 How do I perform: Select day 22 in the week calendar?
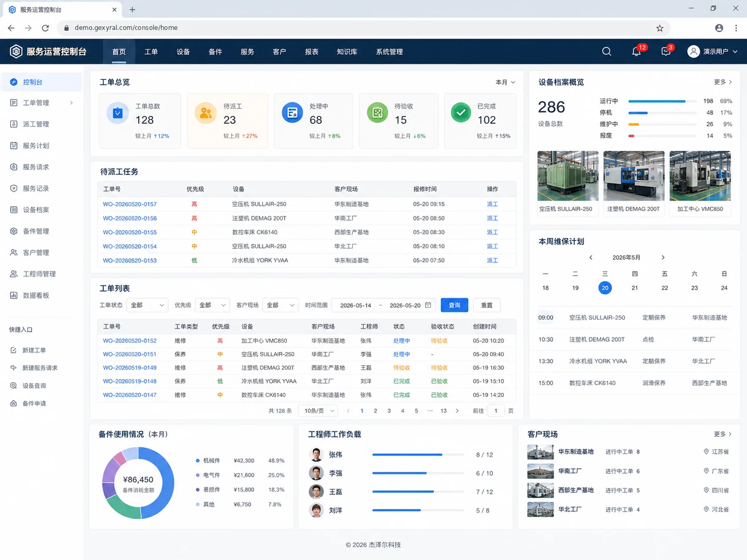click(664, 288)
